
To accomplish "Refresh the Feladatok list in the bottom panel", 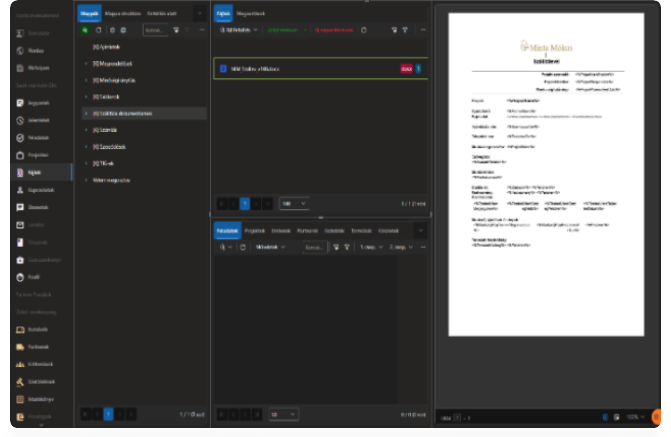I will click(x=243, y=247).
